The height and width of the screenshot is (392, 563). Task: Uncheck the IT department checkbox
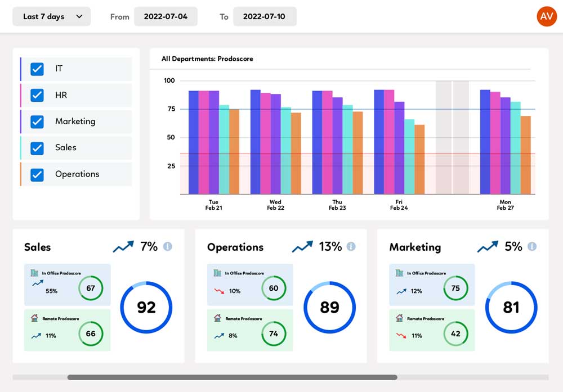[37, 69]
